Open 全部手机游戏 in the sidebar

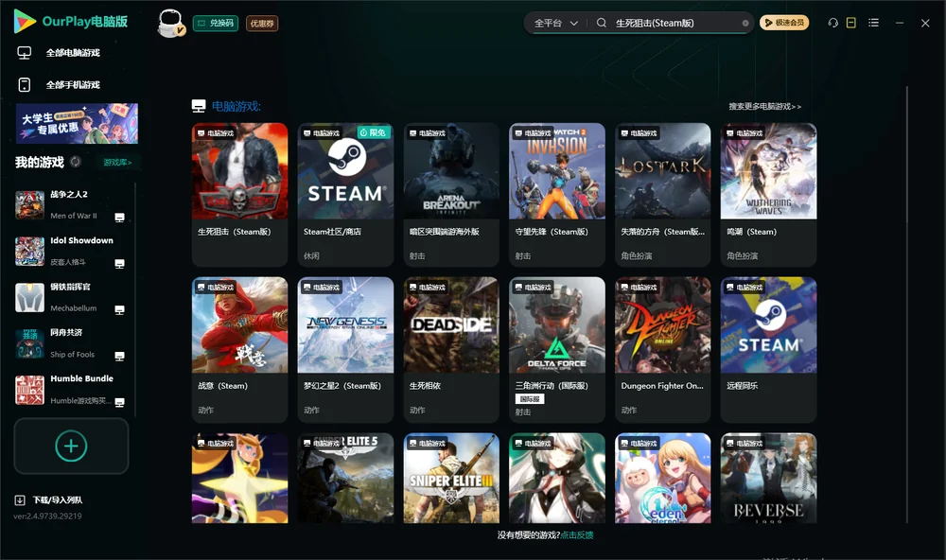(x=59, y=84)
